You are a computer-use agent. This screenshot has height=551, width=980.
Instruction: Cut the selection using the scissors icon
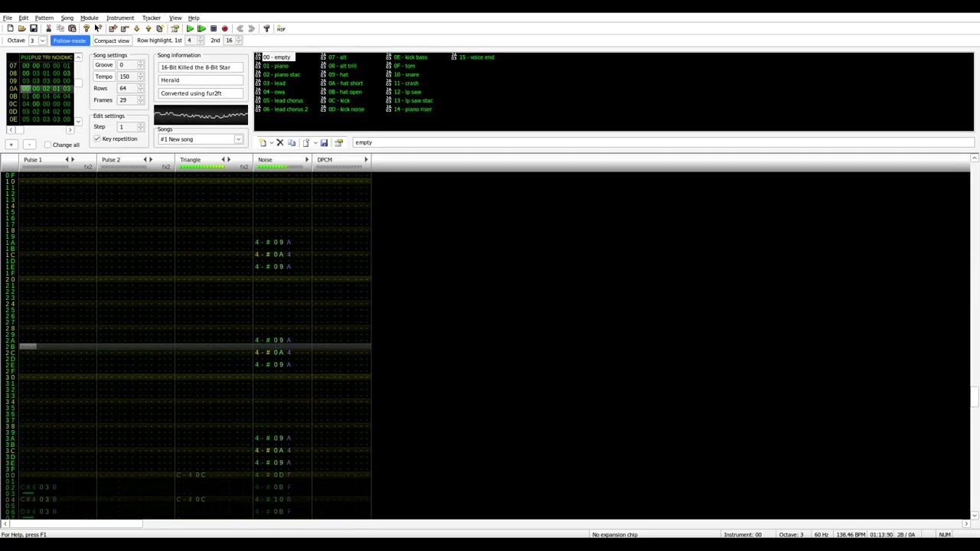(48, 28)
